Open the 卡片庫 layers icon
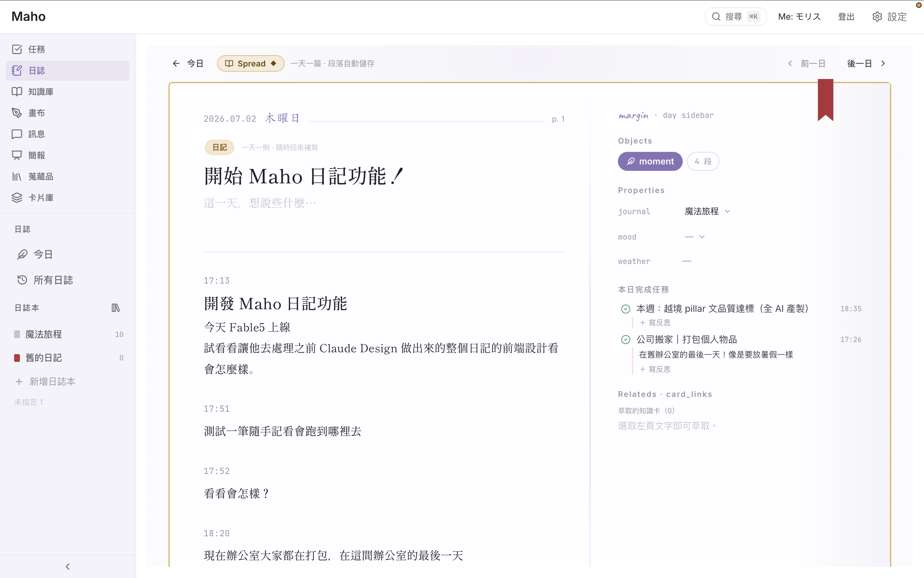 pos(17,197)
